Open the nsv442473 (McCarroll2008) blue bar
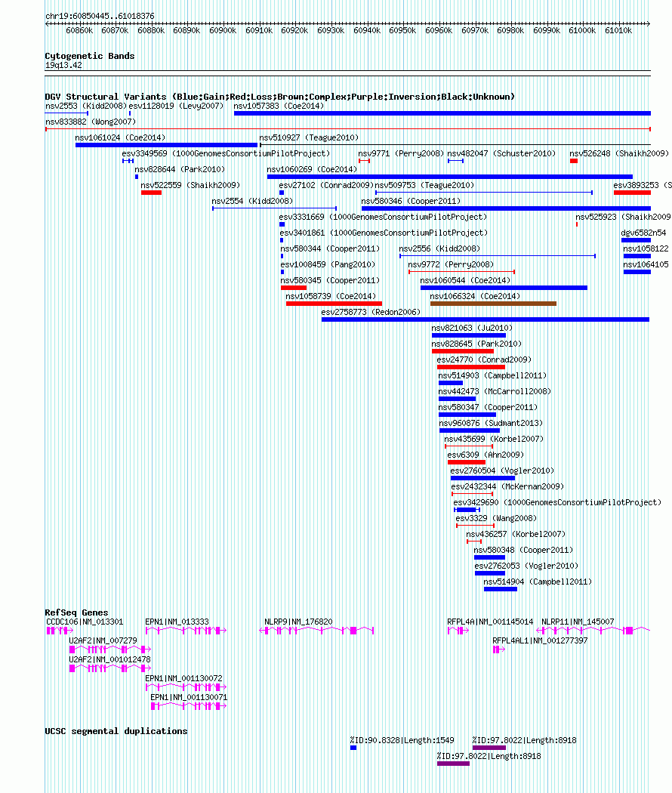The height and width of the screenshot is (793, 672). [457, 399]
